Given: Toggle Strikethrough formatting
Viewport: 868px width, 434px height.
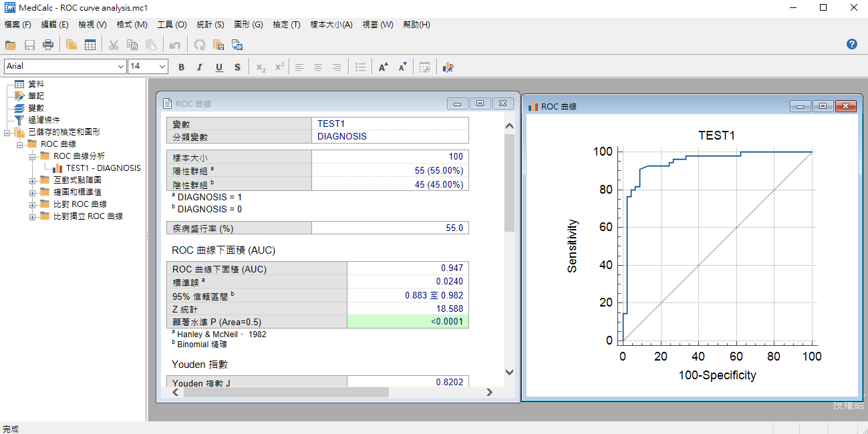Looking at the screenshot, I should (237, 67).
